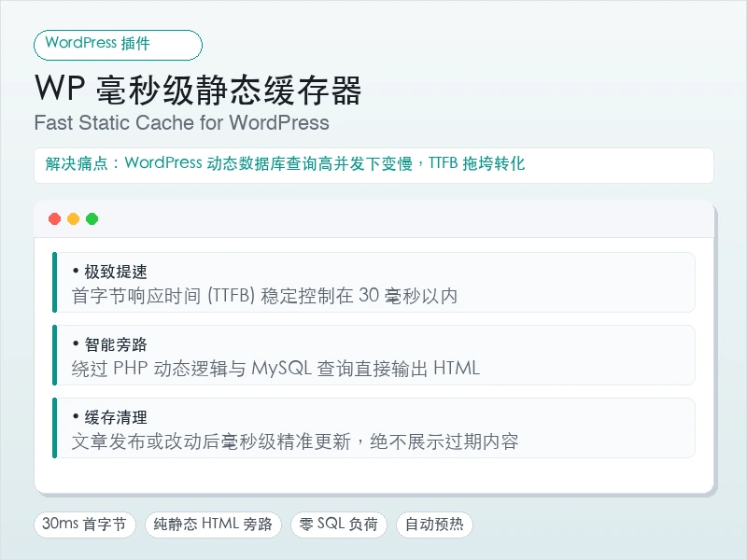Click the 纯静态 HTML 旁路 tag

pyautogui.click(x=213, y=525)
